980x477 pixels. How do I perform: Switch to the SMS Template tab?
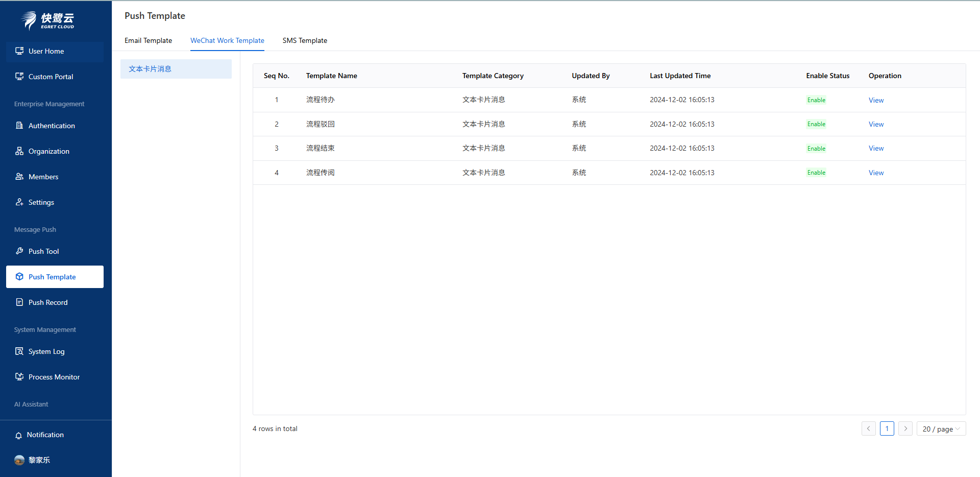(x=305, y=40)
